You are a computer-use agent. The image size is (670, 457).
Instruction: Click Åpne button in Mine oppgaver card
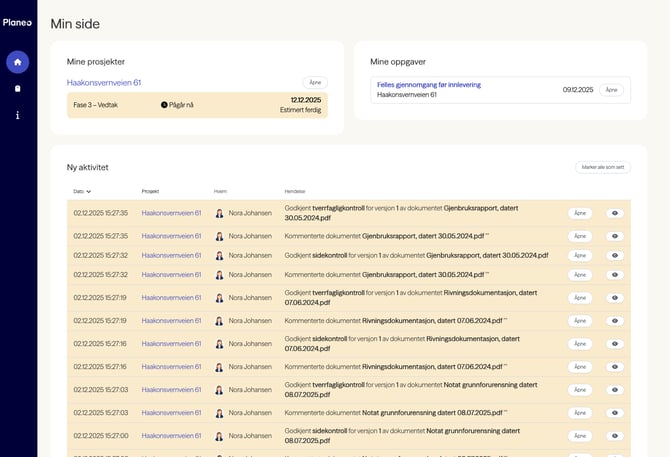[x=610, y=90]
